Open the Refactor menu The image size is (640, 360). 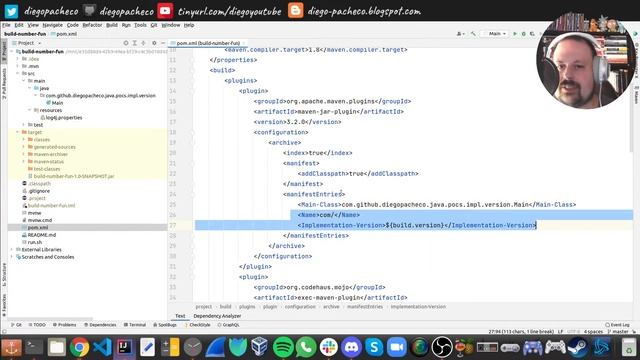[x=92, y=25]
